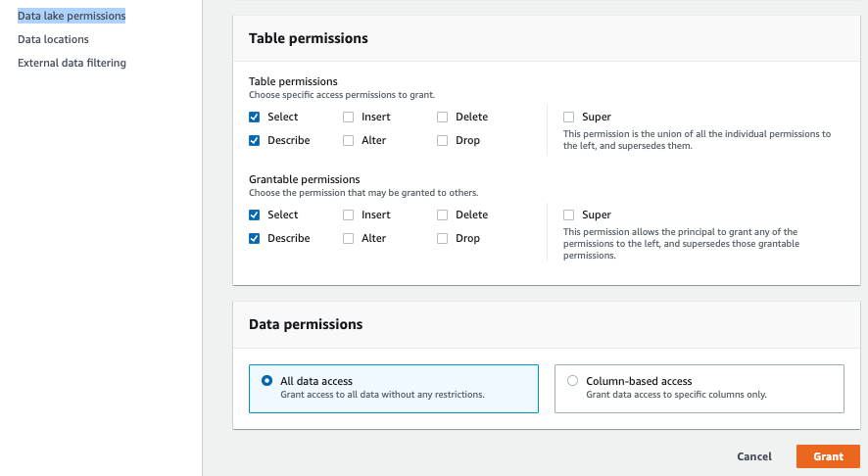The width and height of the screenshot is (868, 476).
Task: Uncheck Describe under Table permissions
Action: [x=255, y=140]
